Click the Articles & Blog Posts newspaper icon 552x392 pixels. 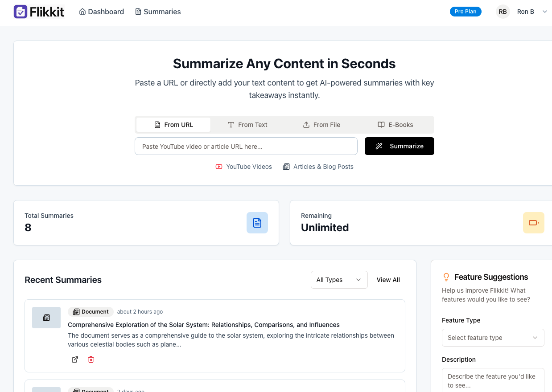pos(286,167)
